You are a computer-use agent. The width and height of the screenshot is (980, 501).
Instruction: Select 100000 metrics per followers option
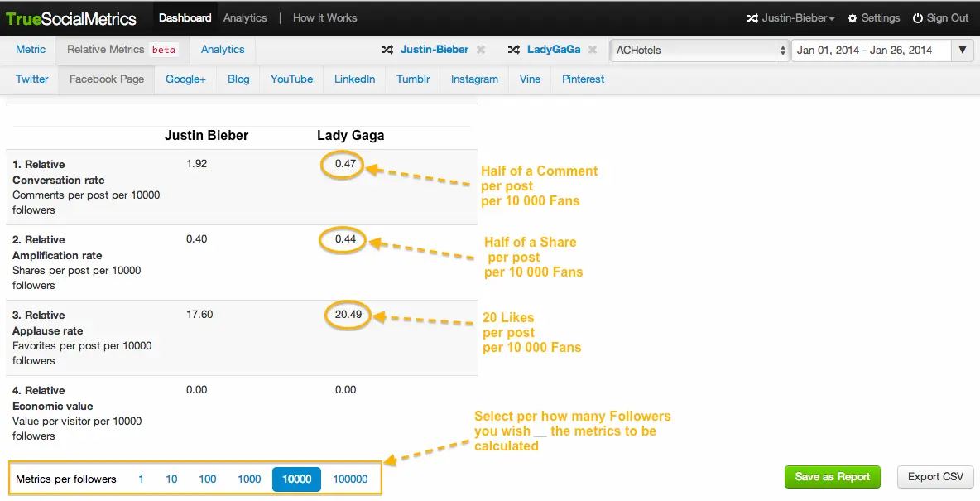350,479
